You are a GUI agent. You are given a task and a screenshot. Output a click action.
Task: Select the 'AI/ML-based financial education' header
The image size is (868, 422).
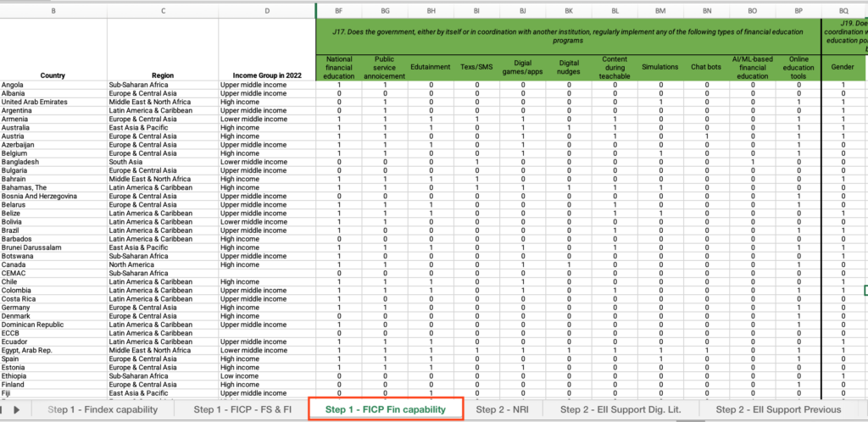[753, 67]
